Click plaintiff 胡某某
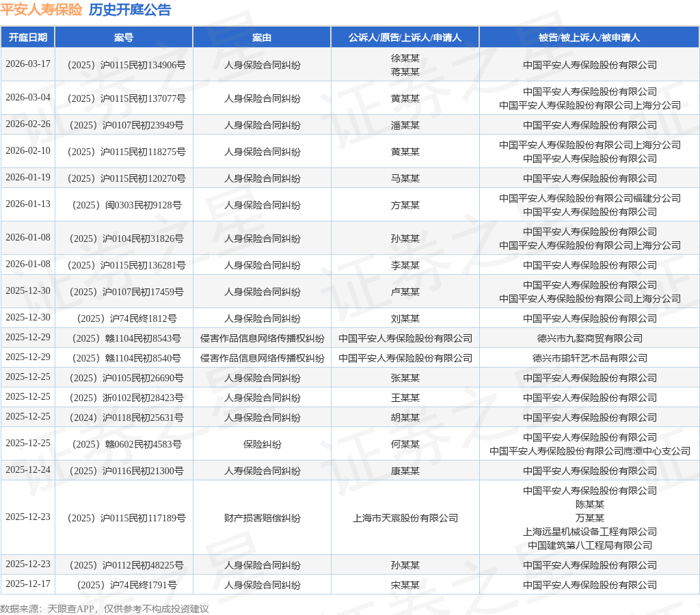700x615 pixels. pyautogui.click(x=405, y=418)
